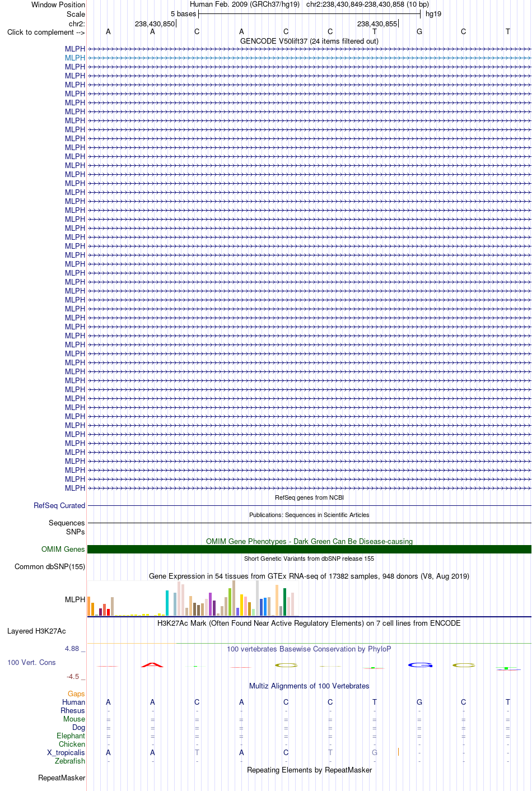Open 'Multiz Alignments of 100 Vertebrates' title
Viewport: 532px width, 791px height.
tap(309, 686)
